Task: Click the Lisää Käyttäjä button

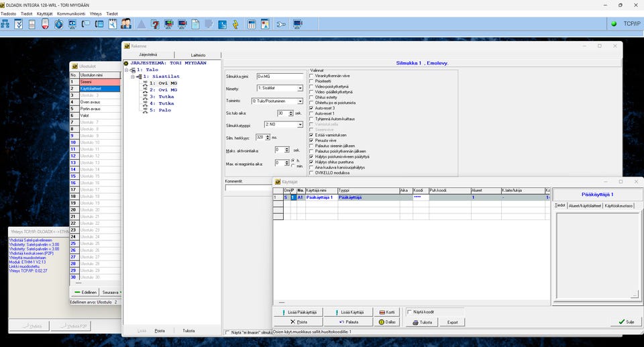Action: click(x=348, y=312)
